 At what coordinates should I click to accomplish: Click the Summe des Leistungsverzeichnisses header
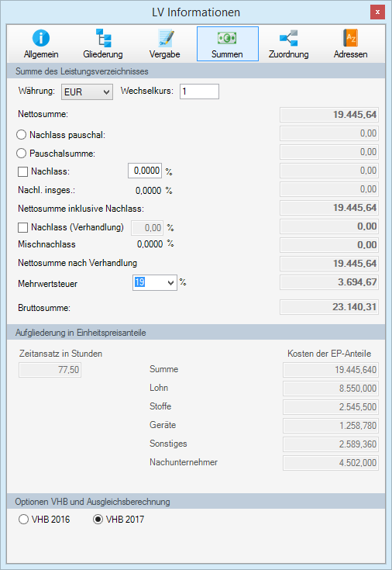click(82, 71)
